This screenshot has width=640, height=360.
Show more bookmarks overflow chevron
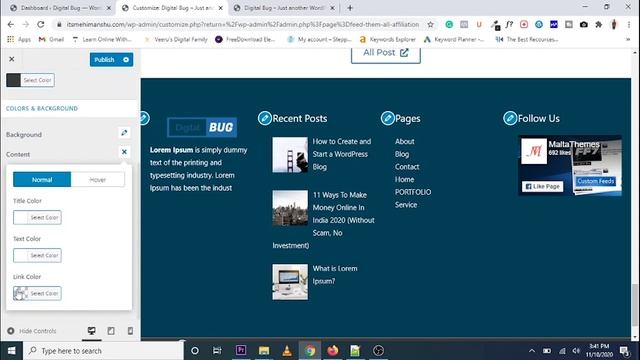tap(628, 40)
